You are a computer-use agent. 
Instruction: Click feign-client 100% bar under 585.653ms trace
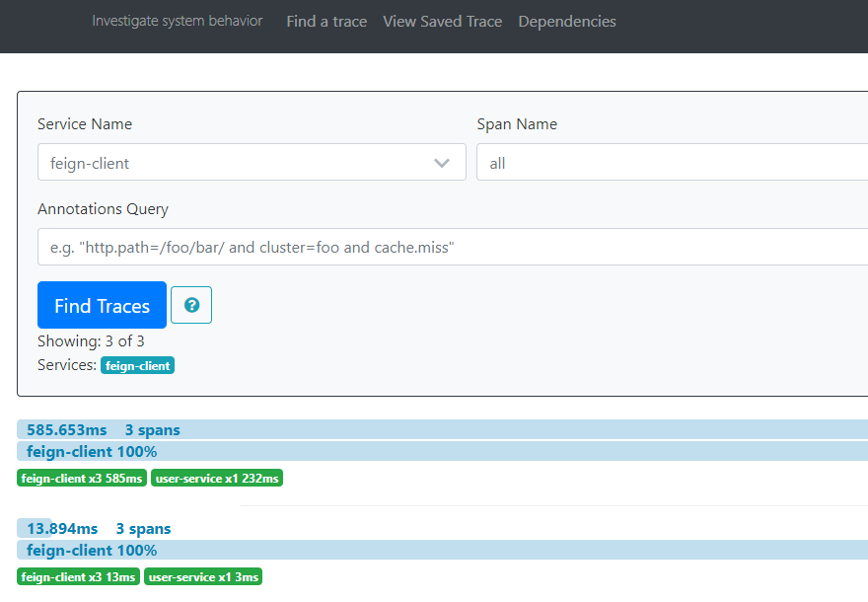442,451
